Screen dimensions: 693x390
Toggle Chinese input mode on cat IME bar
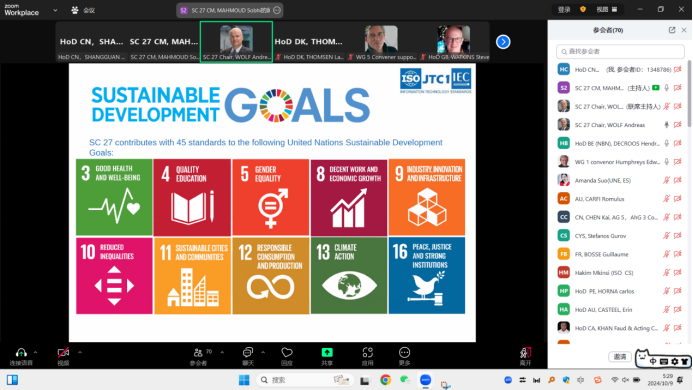(x=653, y=362)
